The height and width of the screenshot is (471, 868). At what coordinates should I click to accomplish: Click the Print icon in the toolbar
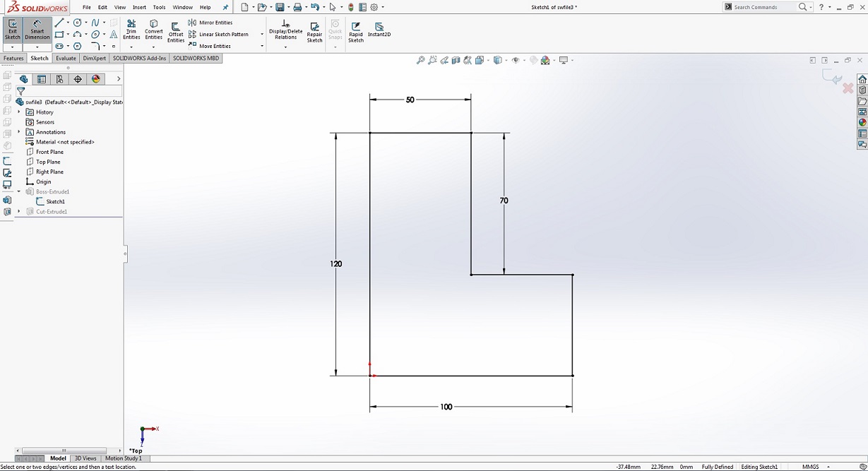pos(297,7)
